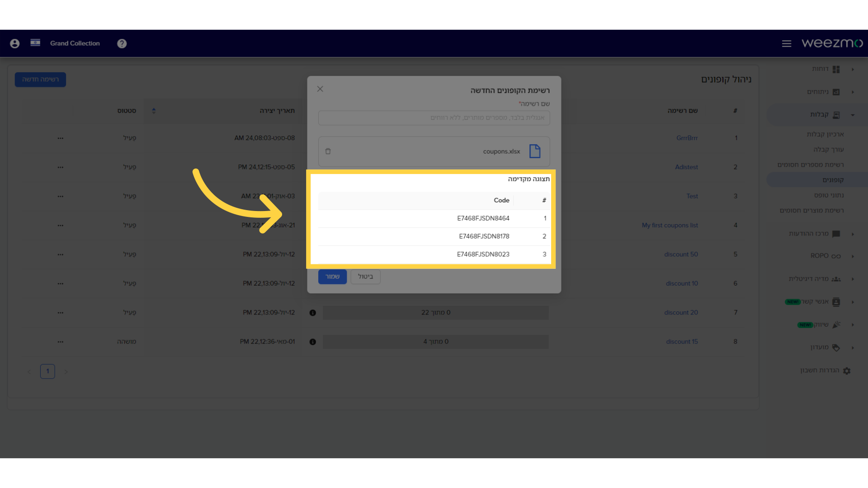The width and height of the screenshot is (868, 488).
Task: Expand the שיווק section arrow
Action: pyautogui.click(x=853, y=324)
